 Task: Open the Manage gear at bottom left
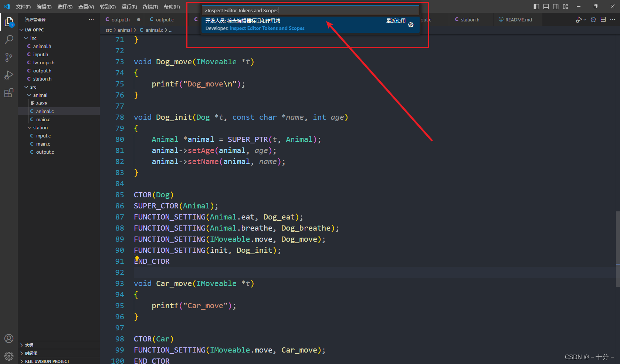[9, 356]
